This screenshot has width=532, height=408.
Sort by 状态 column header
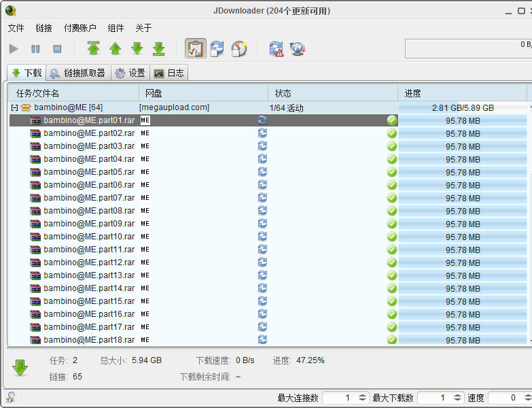(x=333, y=93)
